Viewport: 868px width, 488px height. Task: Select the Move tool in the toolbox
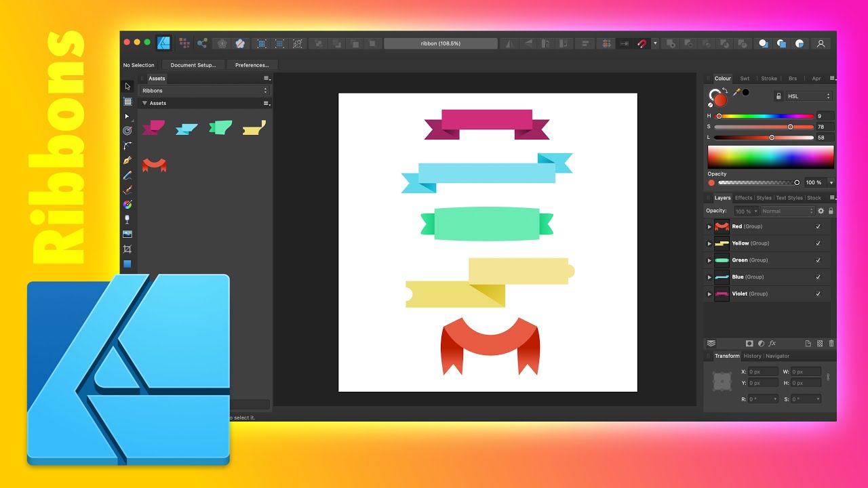point(127,87)
